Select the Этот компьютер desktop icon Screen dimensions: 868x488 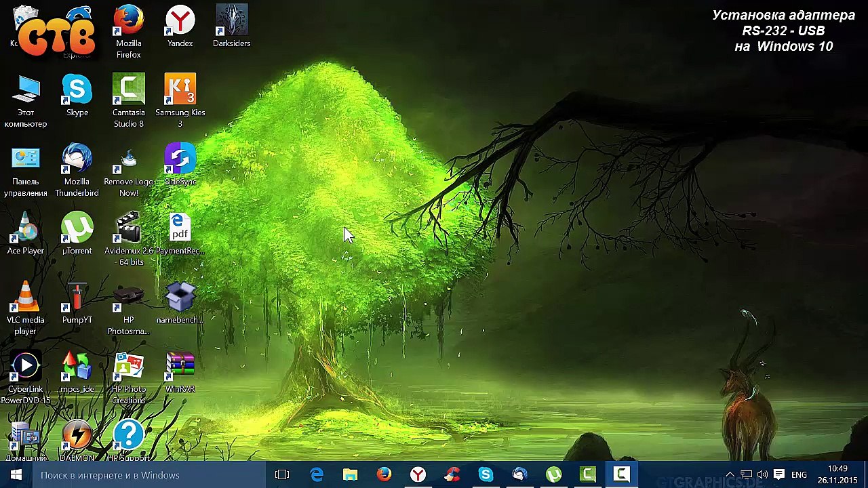point(26,102)
